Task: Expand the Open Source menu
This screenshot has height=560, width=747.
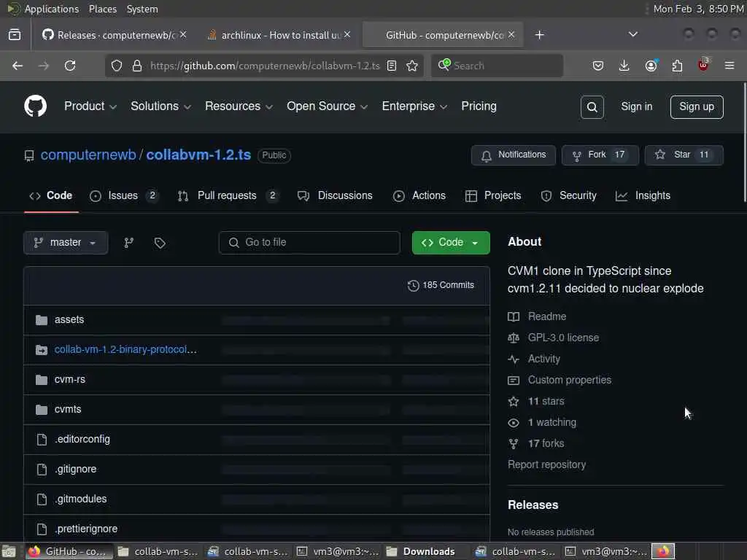Action: 327,106
